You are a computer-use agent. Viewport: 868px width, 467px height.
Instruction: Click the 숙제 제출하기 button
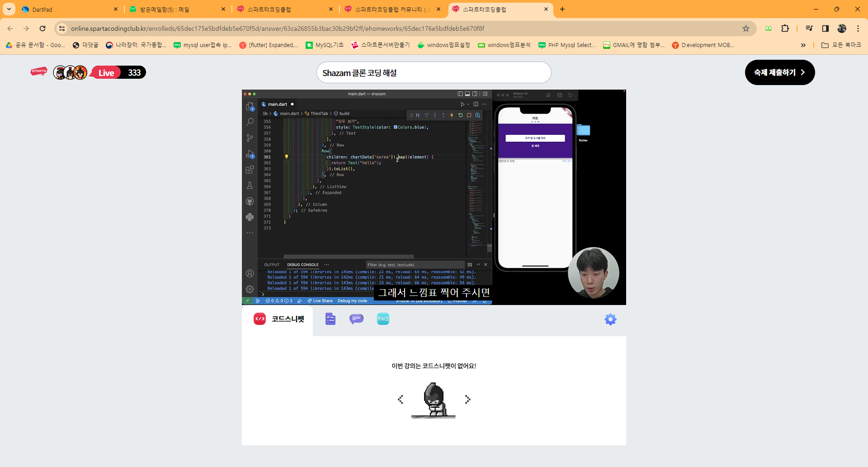click(779, 72)
